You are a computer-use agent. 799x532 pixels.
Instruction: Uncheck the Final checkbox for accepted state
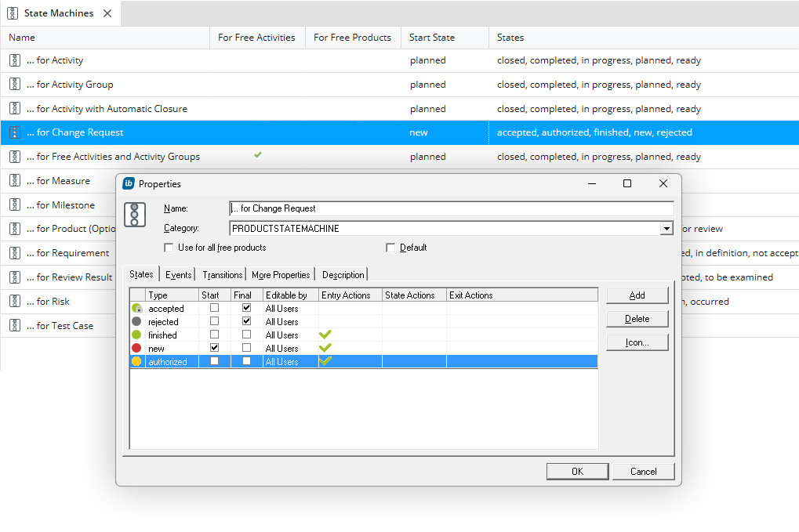coord(246,309)
